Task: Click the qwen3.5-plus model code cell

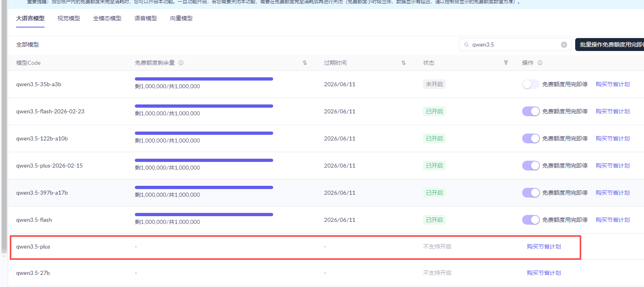Action: click(x=33, y=247)
